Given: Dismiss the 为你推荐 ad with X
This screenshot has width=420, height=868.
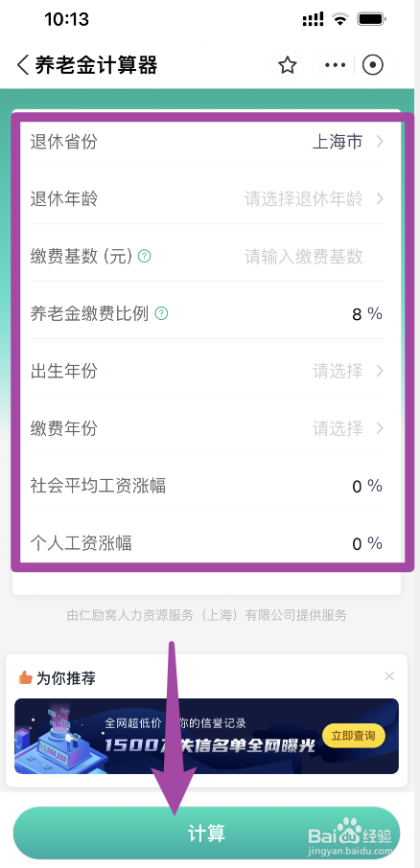Looking at the screenshot, I should click(x=389, y=676).
